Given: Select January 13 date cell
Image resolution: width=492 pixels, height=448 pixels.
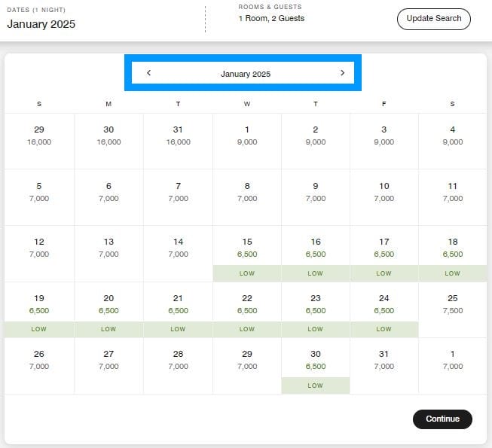Looking at the screenshot, I should [108, 253].
